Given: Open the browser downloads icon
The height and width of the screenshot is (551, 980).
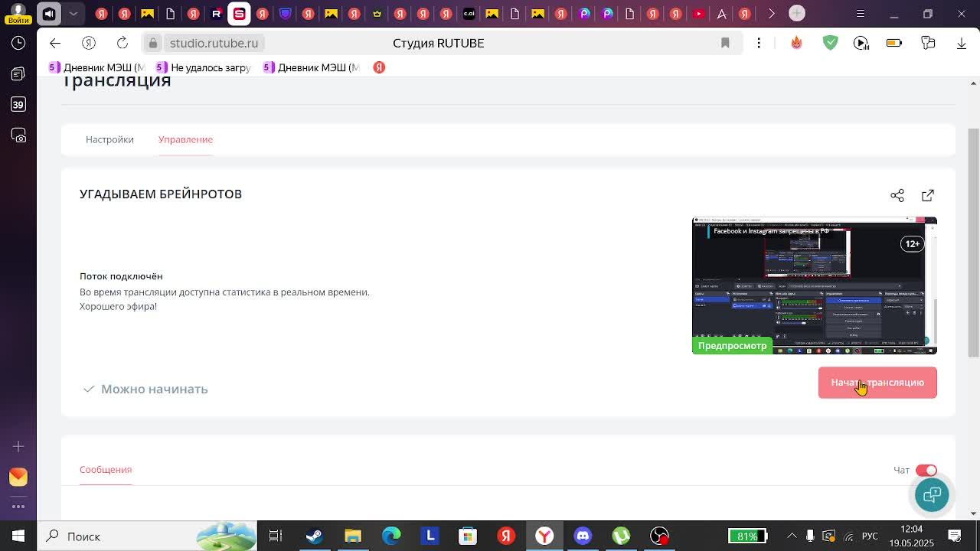Looking at the screenshot, I should (x=962, y=43).
